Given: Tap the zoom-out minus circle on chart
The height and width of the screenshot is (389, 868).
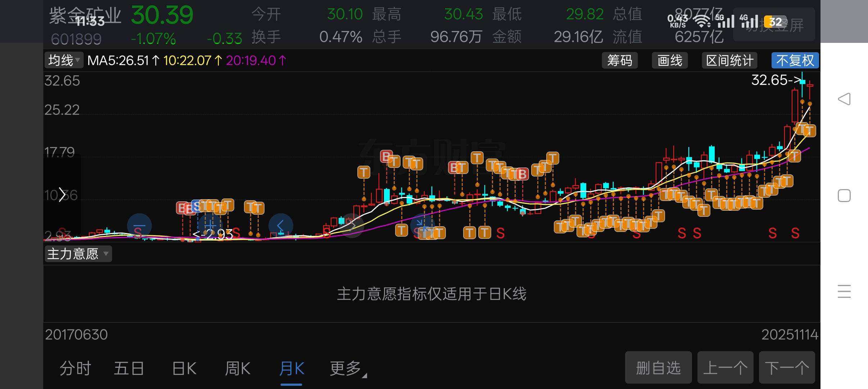Looking at the screenshot, I should pos(139,226).
